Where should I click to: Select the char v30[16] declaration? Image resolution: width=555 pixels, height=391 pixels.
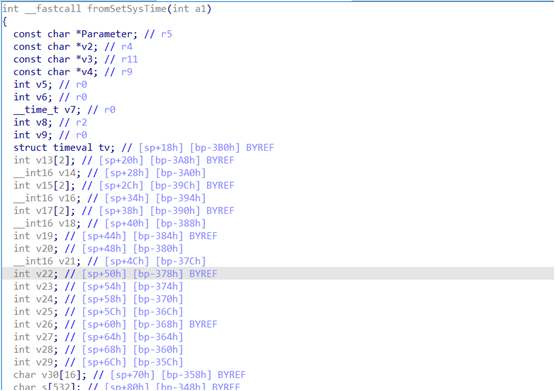[50, 375]
